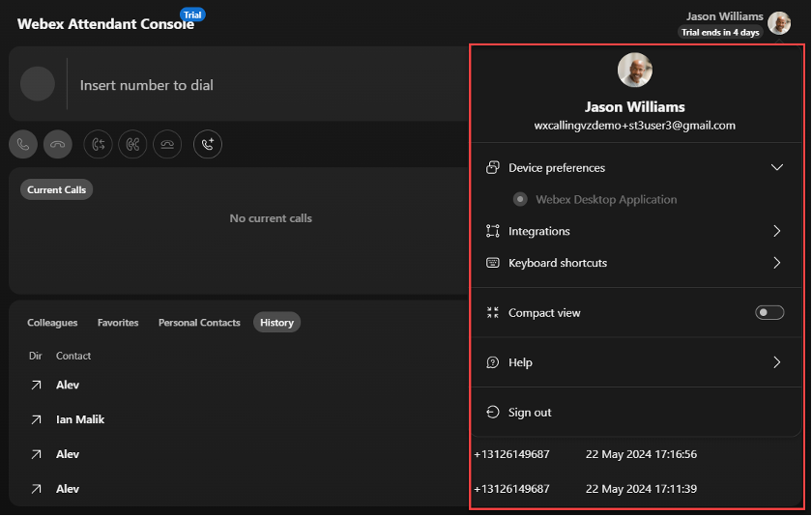Screen dimensions: 812x516
Task: Click the Sign out icon
Action: tap(492, 412)
